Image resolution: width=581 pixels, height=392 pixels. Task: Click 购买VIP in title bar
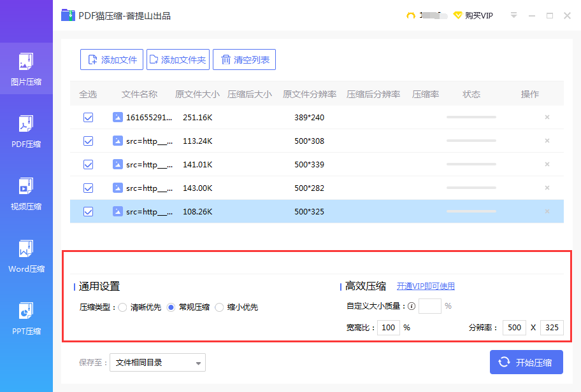pyautogui.click(x=473, y=15)
